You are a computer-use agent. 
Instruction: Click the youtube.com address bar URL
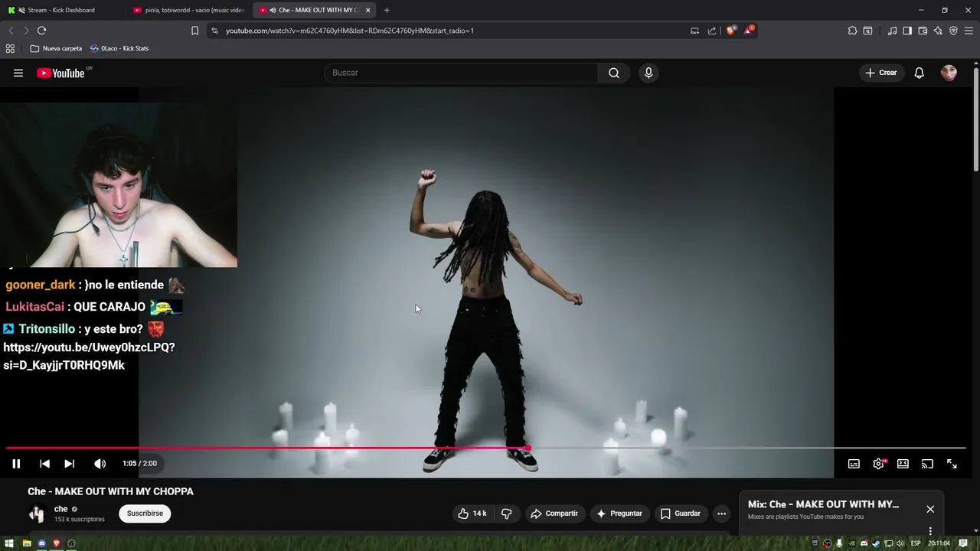point(350,31)
